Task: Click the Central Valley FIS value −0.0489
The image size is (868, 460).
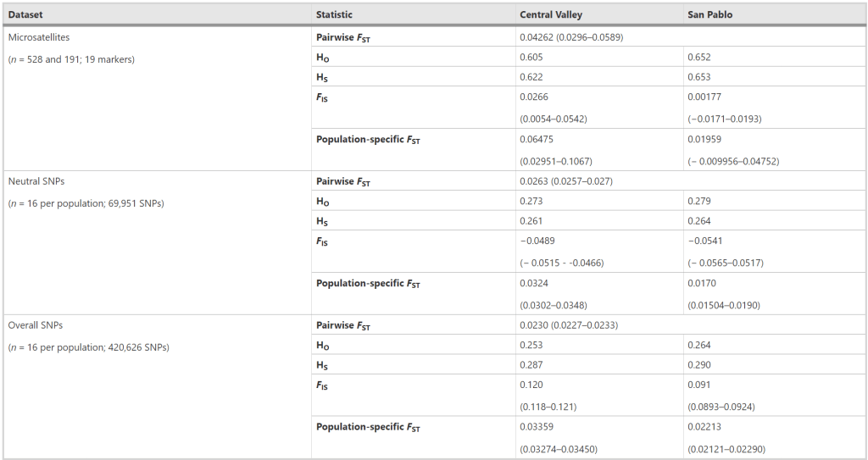Action: 537,241
